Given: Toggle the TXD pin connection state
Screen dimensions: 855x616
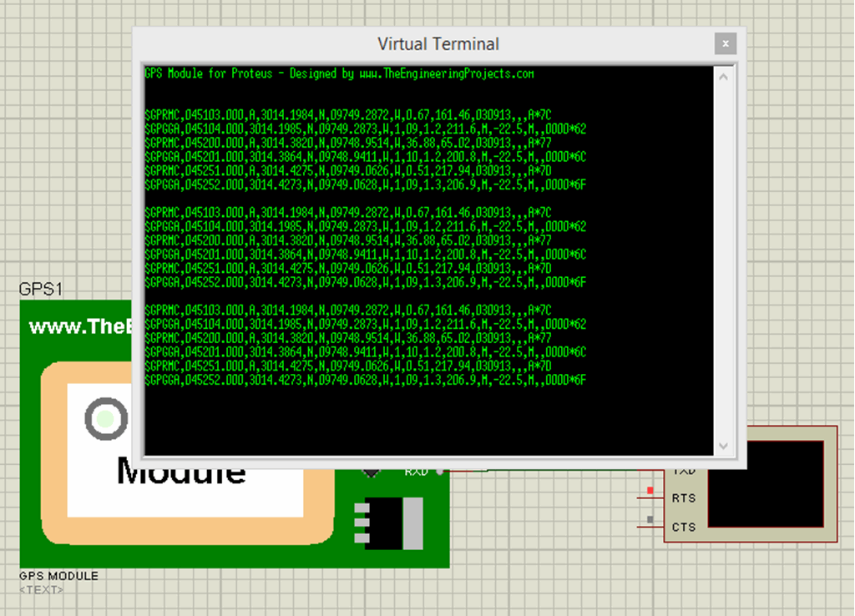Looking at the screenshot, I should pos(686,470).
